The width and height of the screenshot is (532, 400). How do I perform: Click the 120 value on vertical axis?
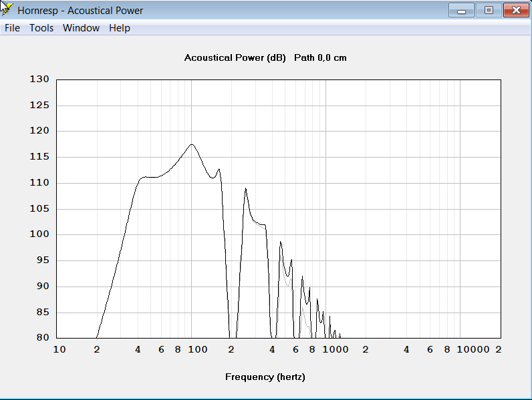[x=39, y=130]
